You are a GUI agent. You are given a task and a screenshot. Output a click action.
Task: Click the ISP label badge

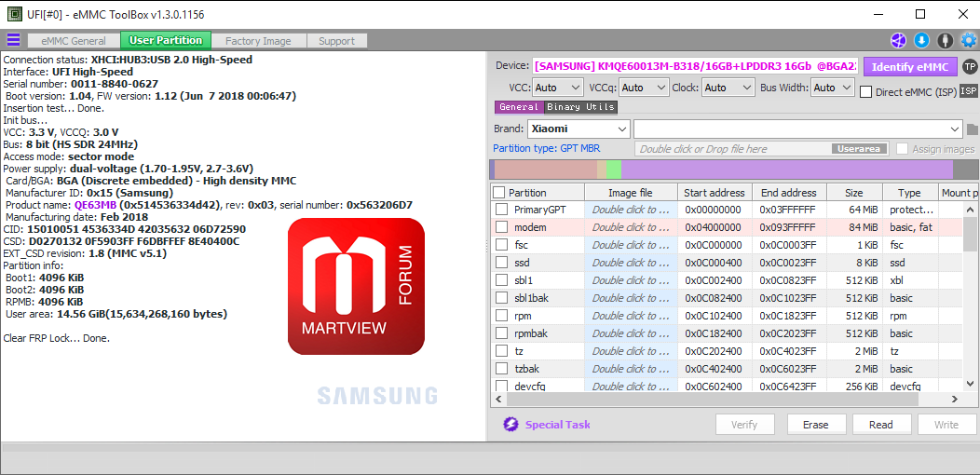968,91
